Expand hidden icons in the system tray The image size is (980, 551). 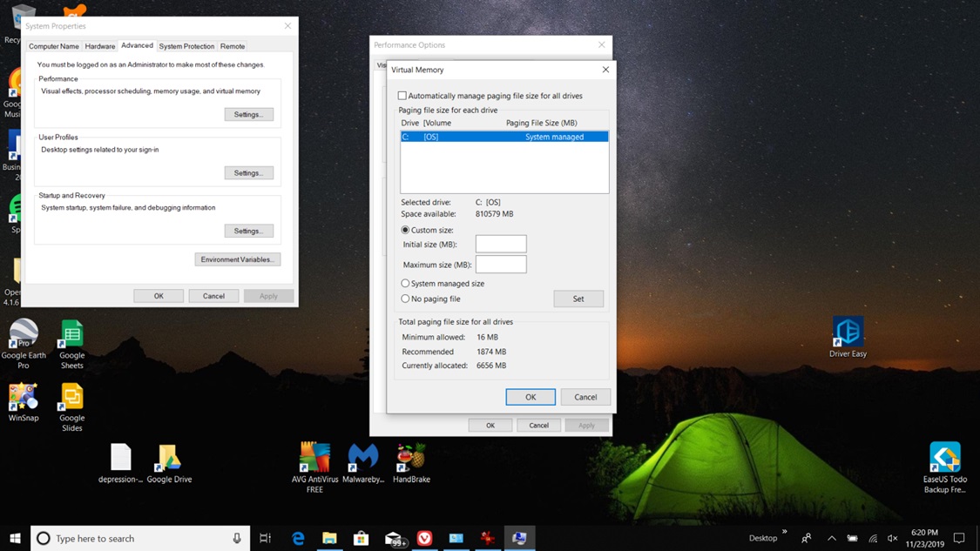coord(831,538)
